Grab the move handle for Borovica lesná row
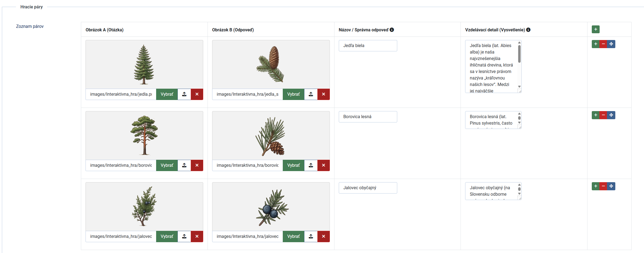 coord(611,115)
